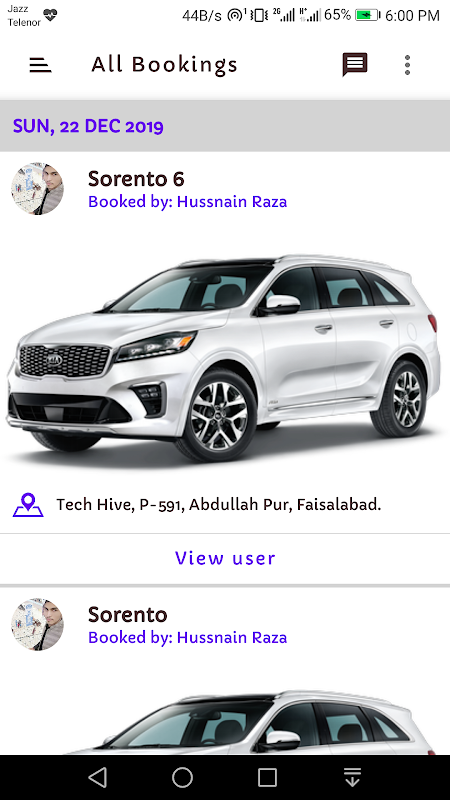
Task: Tap the location pin map icon
Action: 28,505
